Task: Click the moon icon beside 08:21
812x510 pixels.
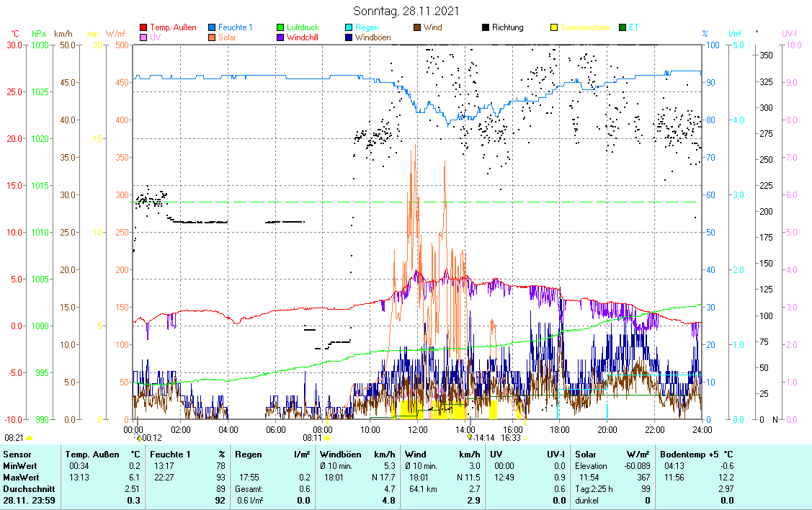Action: pyautogui.click(x=30, y=437)
